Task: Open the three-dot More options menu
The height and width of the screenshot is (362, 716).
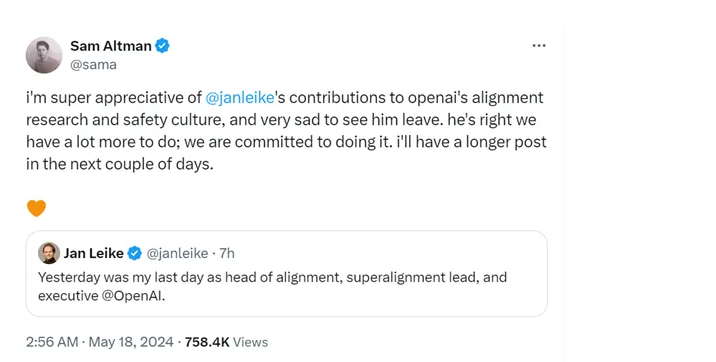Action: 539,46
